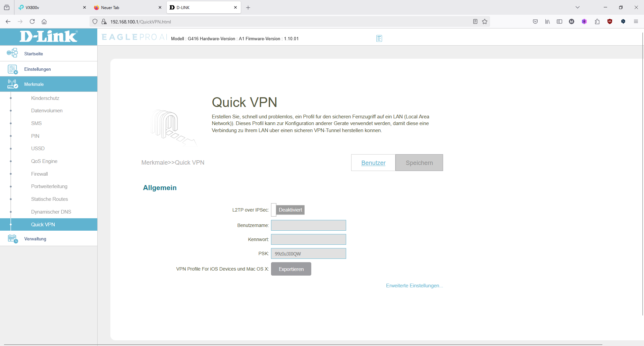The image size is (644, 346).
Task: Open the document icon in the header
Action: click(379, 39)
